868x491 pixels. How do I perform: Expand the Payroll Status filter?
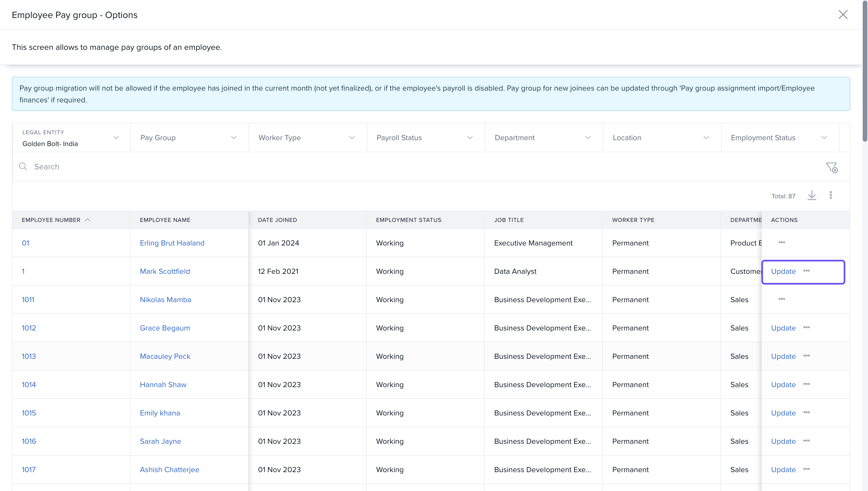[x=470, y=138]
